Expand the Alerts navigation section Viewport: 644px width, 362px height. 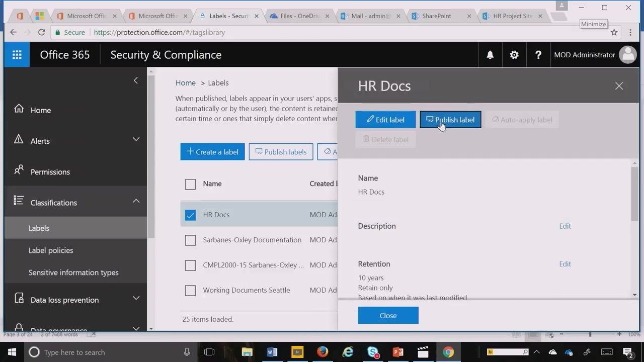point(136,139)
